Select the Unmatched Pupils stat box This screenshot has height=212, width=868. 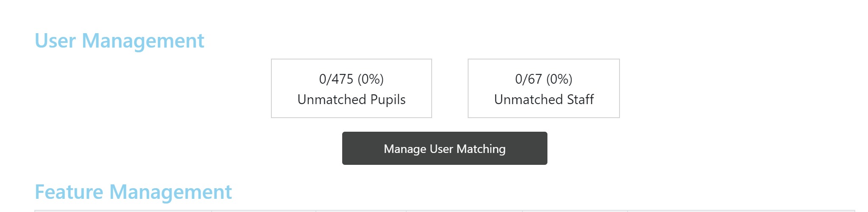[351, 88]
